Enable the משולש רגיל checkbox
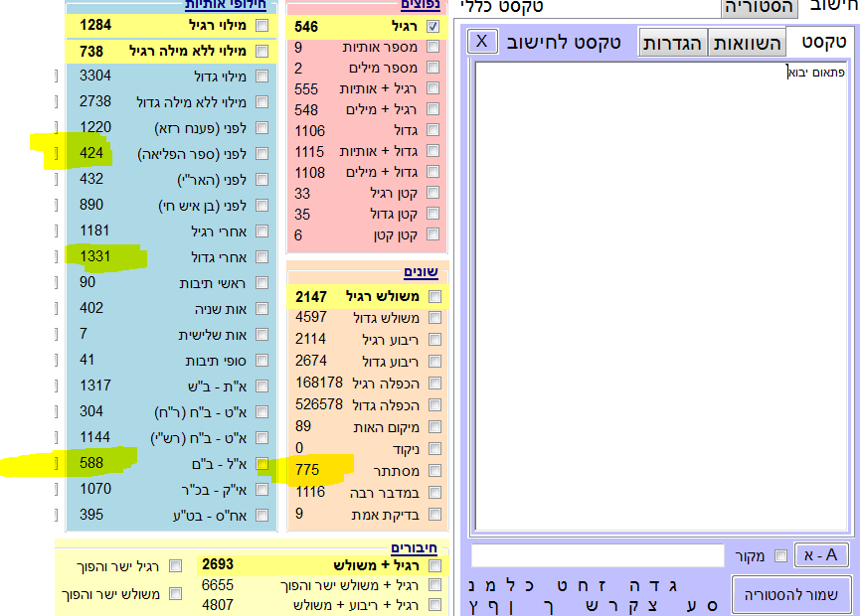This screenshot has width=863, height=616. click(434, 297)
